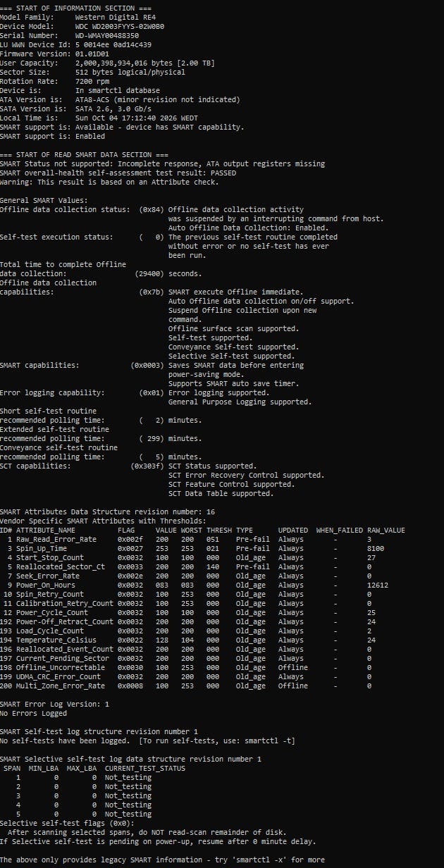Click 'SATA 2.6, 3.0 Gb/s' value
This screenshot has width=444, height=868.
click(113, 108)
